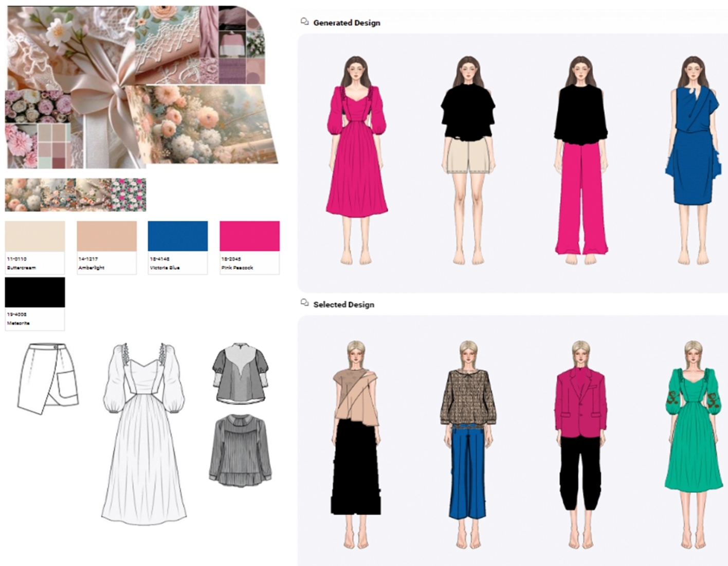
Task: Open the long puff-sleeve dress sketch
Action: pyautogui.click(x=144, y=432)
